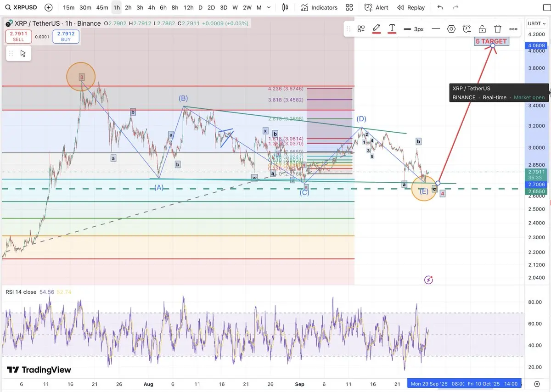Click the blue 2.7912 BUY button
551x392 pixels.
66,37
